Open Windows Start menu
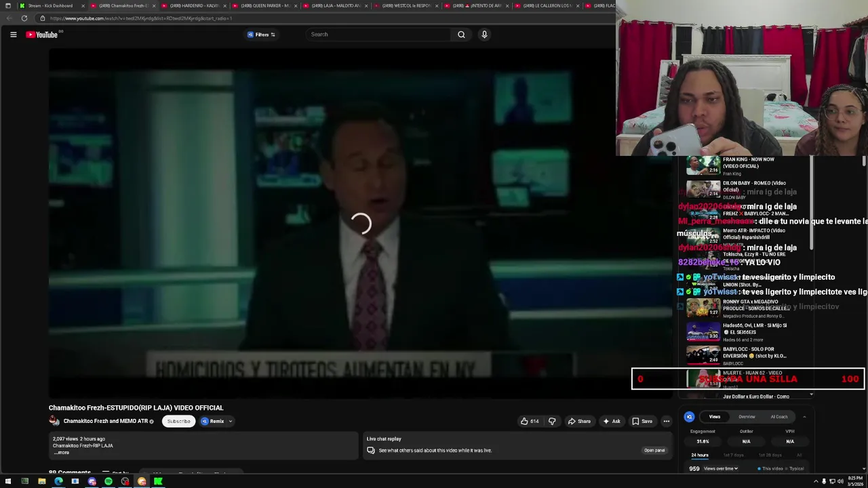This screenshot has height=488, width=868. (x=8, y=482)
